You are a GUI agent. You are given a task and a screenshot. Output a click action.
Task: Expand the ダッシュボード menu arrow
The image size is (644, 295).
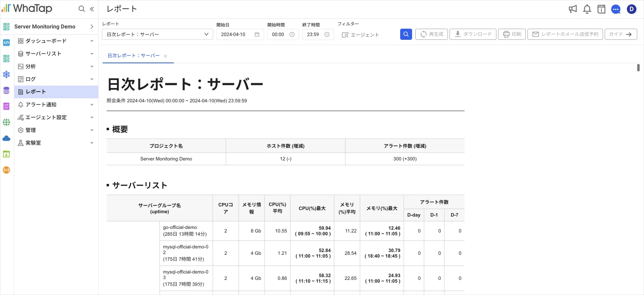(x=92, y=41)
